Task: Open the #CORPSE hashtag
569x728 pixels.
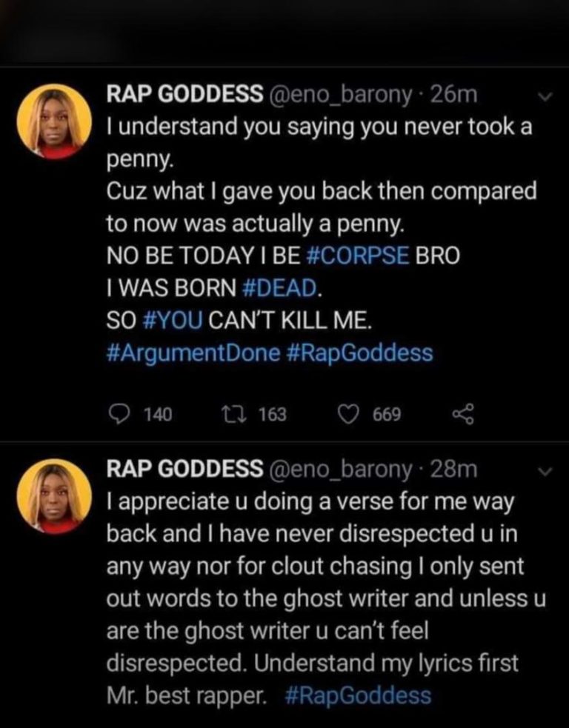Action: tap(358, 256)
